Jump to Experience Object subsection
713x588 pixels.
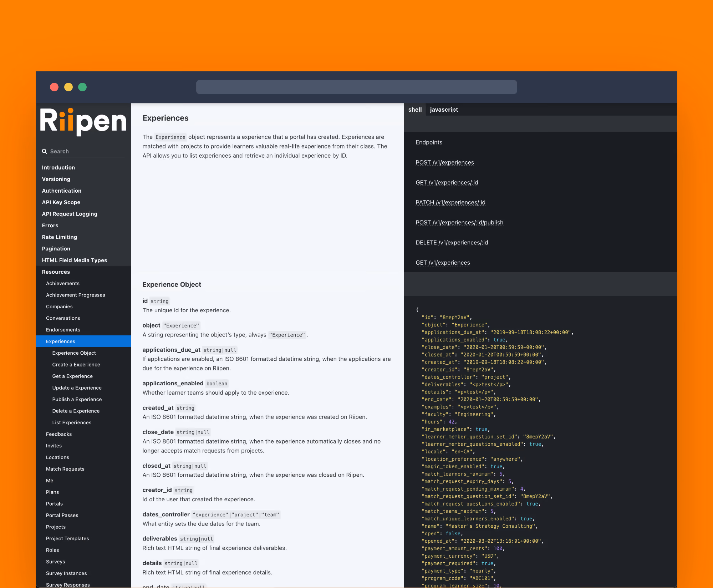(74, 353)
